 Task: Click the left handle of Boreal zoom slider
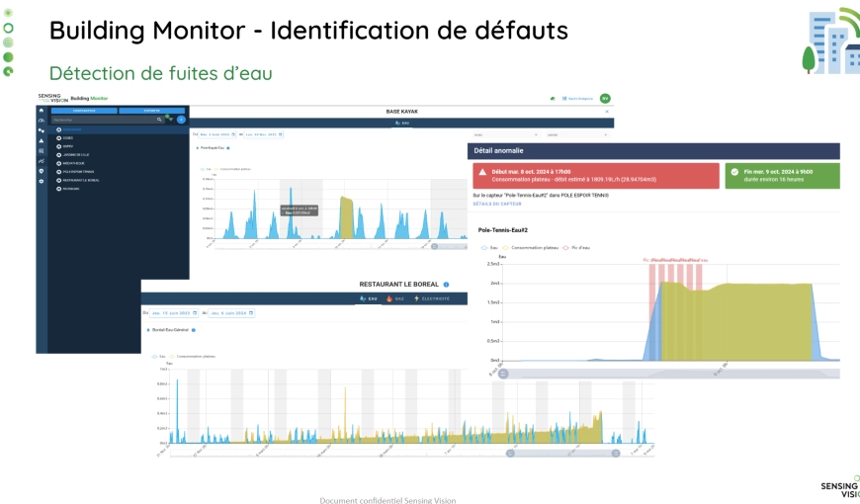pyautogui.click(x=510, y=453)
